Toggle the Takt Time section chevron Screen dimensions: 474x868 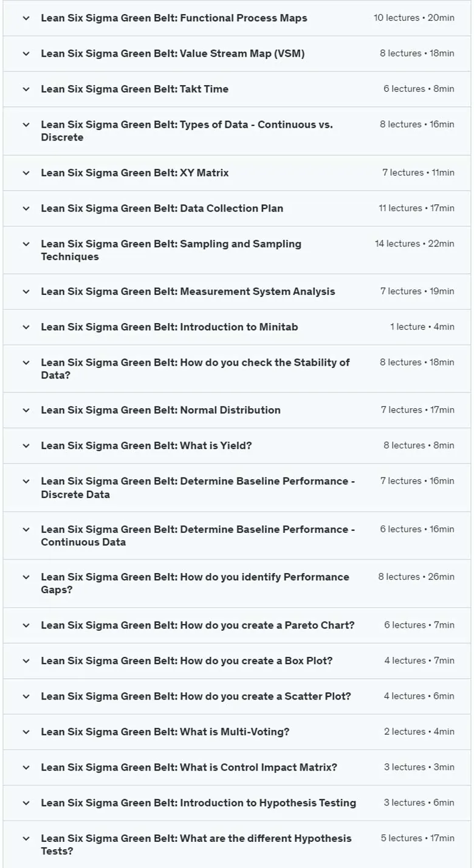tap(26, 89)
